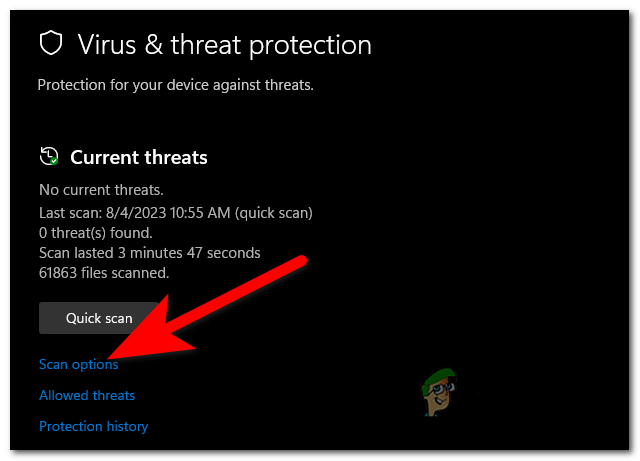
Task: Click the shield icon beside the page title
Action: click(x=49, y=44)
